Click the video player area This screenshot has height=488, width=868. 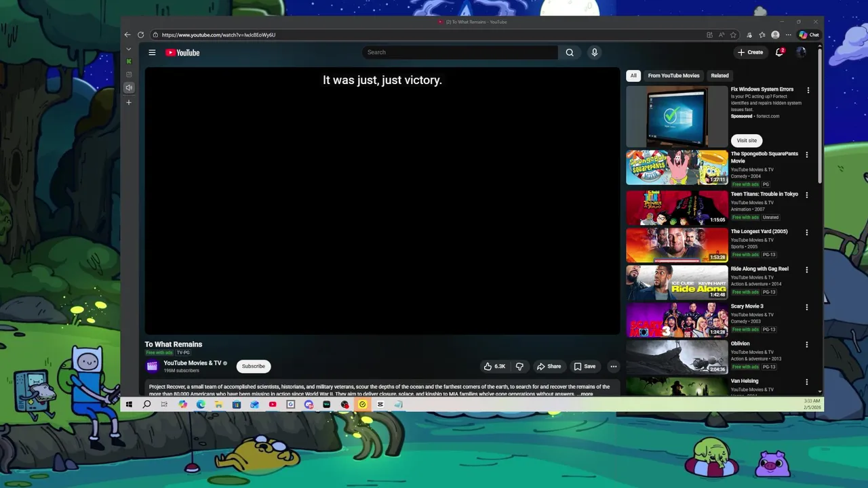[x=382, y=201]
